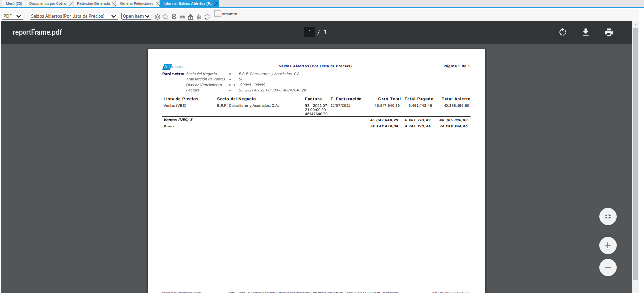
Task: Switch to Documentos por Cobrar tab
Action: click(x=48, y=3)
